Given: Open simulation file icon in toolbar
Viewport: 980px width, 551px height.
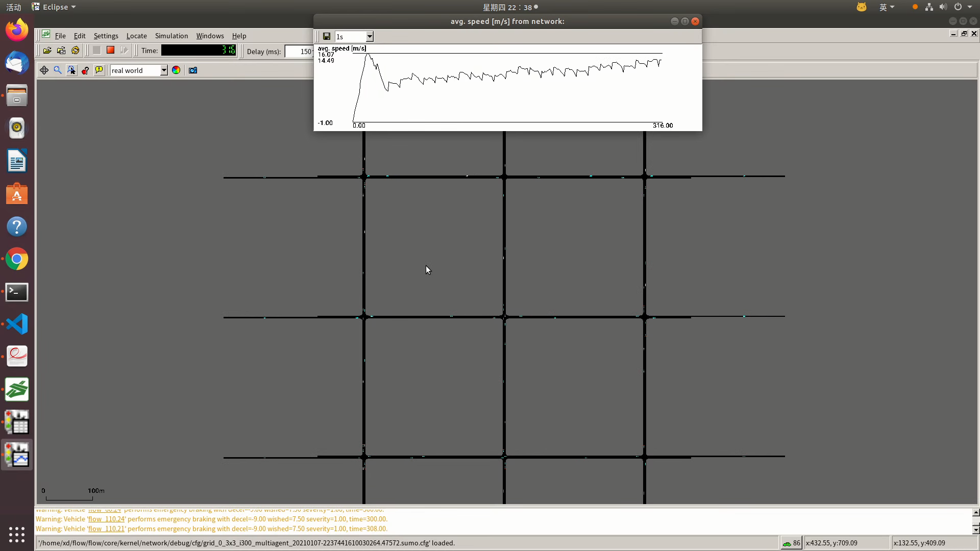Looking at the screenshot, I should pos(47,51).
